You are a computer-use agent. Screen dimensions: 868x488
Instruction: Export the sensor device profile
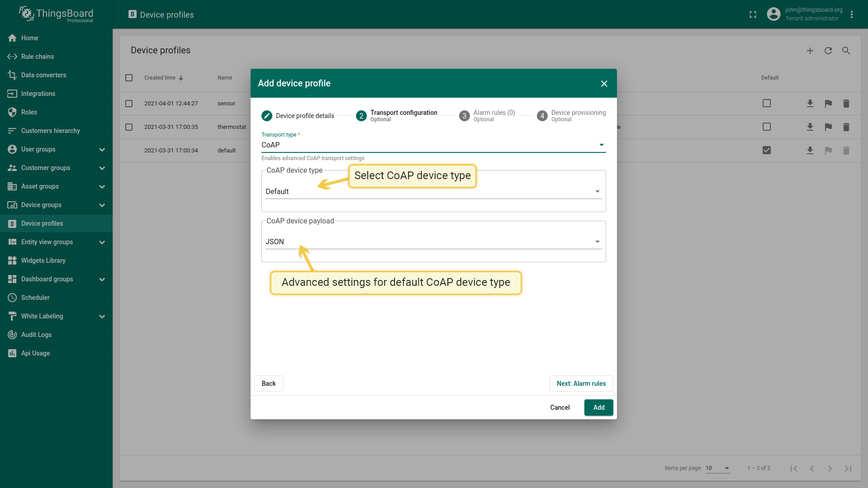[810, 104]
